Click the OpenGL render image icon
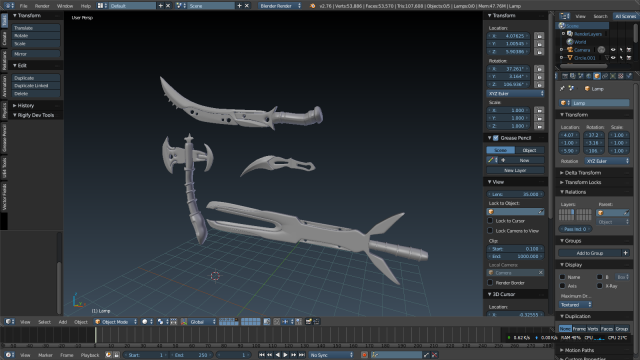The height and width of the screenshot is (360, 640). (309, 322)
